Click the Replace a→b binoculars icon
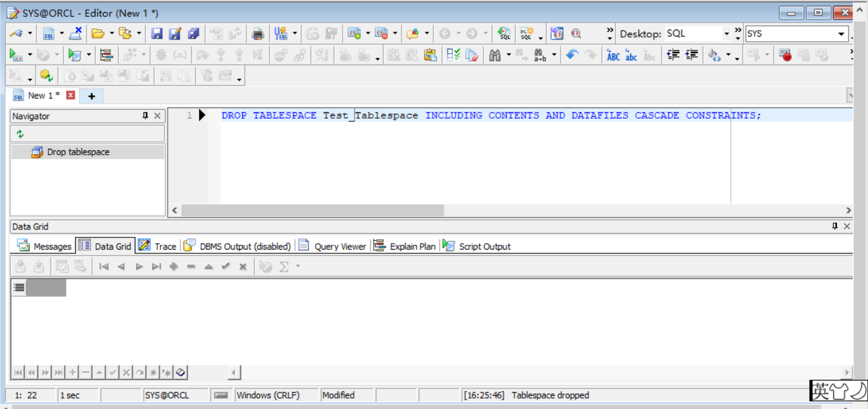868x409 pixels. pyautogui.click(x=540, y=55)
